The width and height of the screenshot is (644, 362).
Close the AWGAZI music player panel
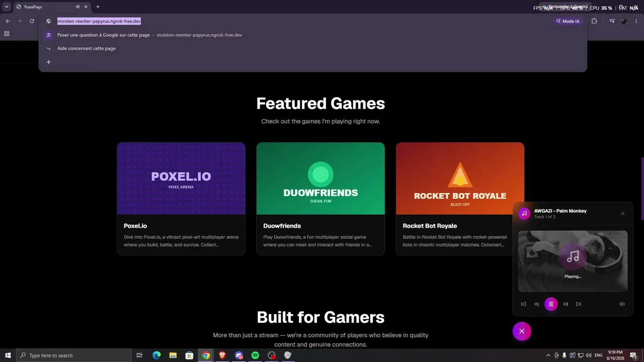623,214
